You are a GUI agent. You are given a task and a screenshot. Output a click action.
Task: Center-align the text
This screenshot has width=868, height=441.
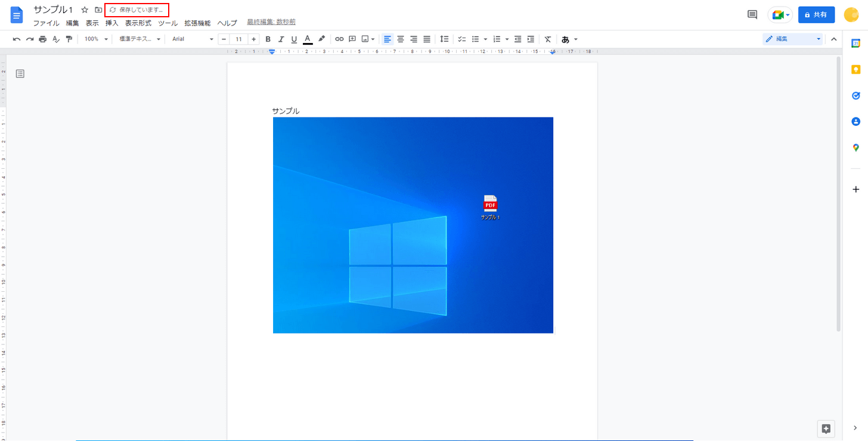401,39
